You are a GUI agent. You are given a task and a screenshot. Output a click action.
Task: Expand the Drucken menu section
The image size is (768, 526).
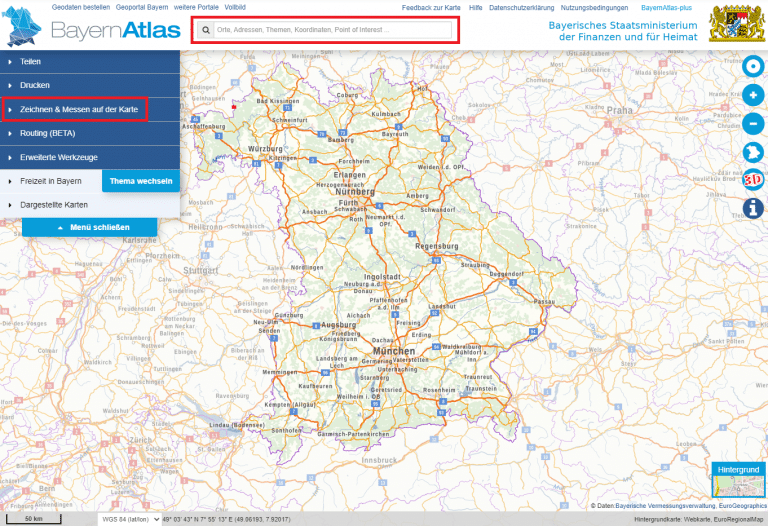pos(90,85)
